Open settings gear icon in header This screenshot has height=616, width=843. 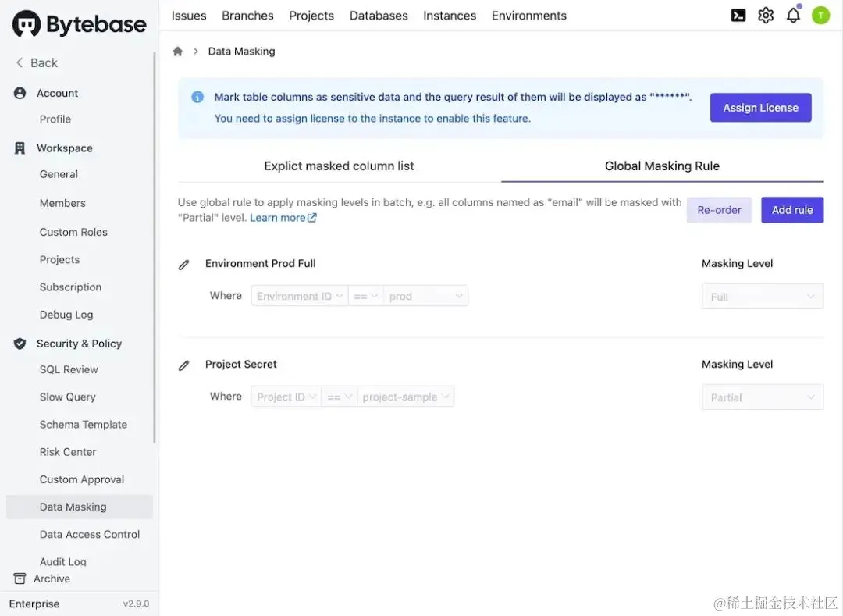click(766, 16)
